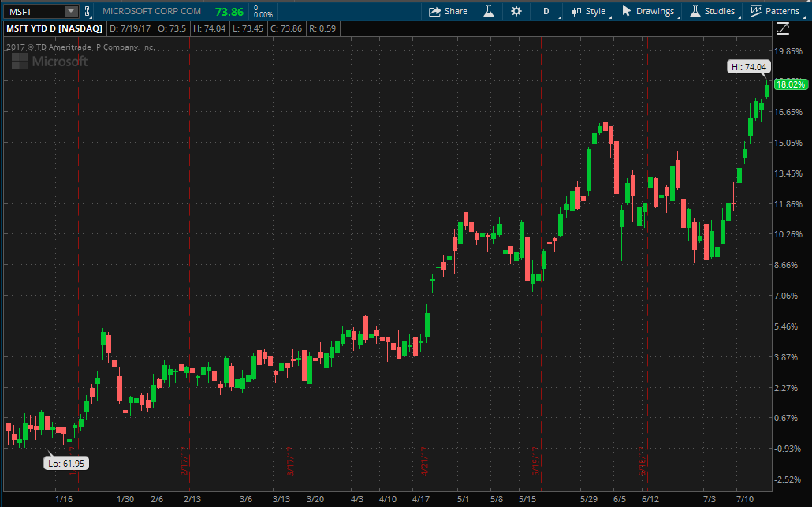Click the 3.87% price axis label
The height and width of the screenshot is (507, 812).
pos(786,357)
